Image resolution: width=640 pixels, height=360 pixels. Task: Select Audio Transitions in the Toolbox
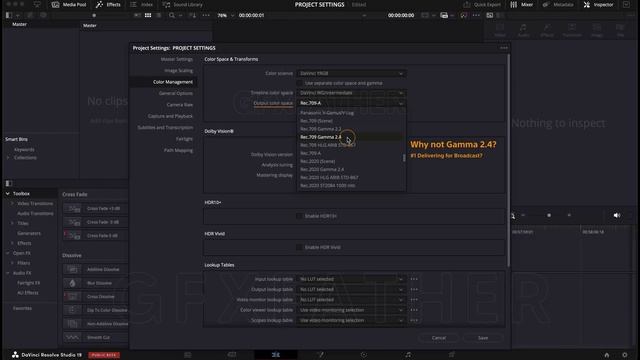pos(35,213)
